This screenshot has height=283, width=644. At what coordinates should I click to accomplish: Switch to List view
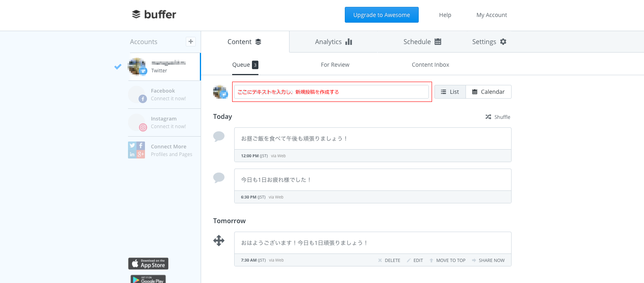(x=450, y=92)
